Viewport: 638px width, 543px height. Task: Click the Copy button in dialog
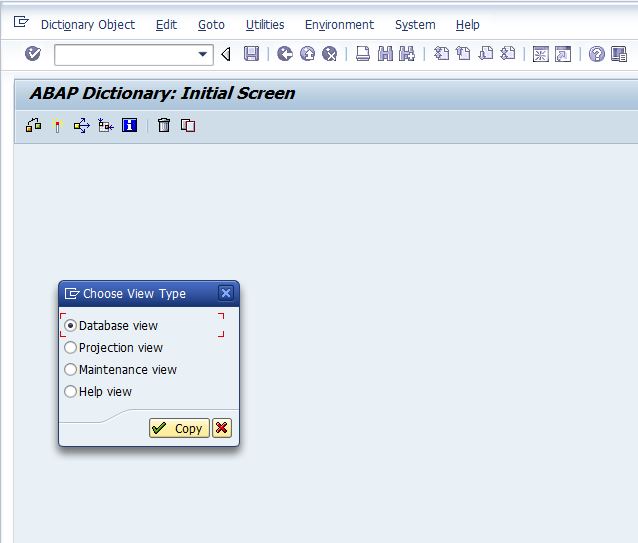pos(179,428)
